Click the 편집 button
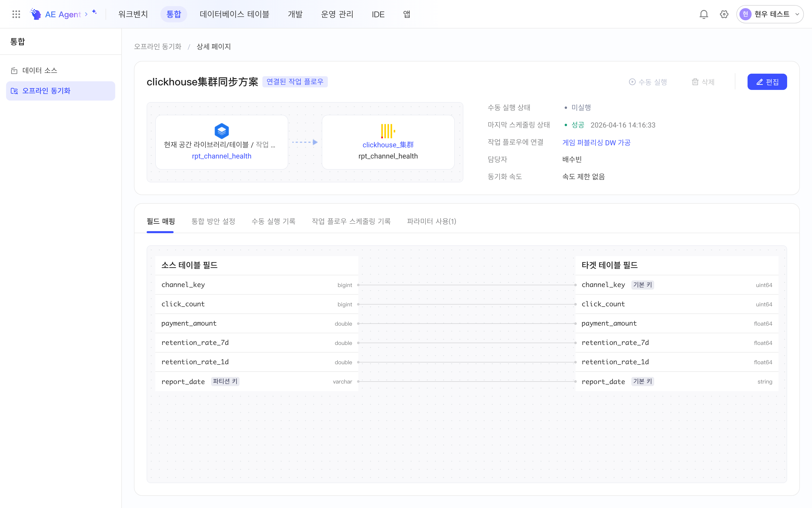Image resolution: width=812 pixels, height=508 pixels. click(x=767, y=82)
